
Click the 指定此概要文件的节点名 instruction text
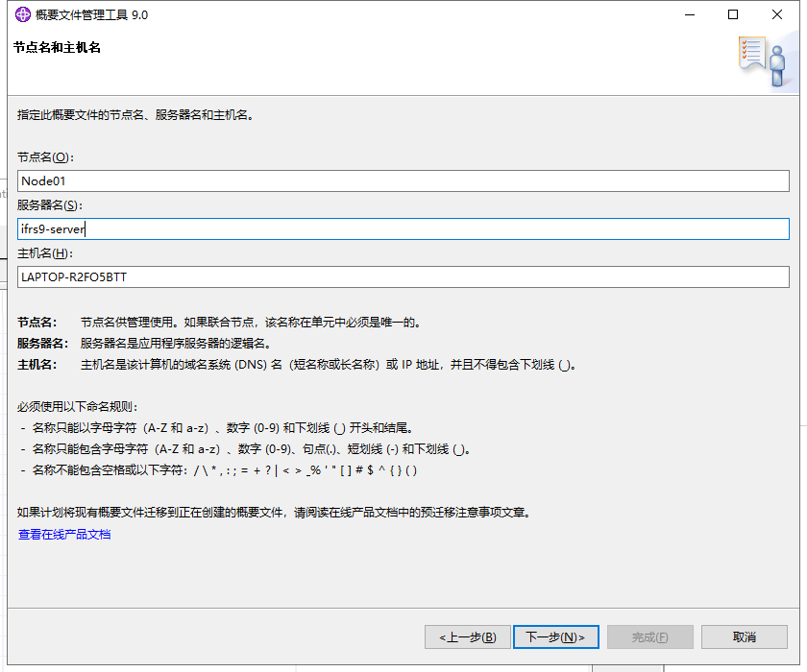click(x=135, y=115)
